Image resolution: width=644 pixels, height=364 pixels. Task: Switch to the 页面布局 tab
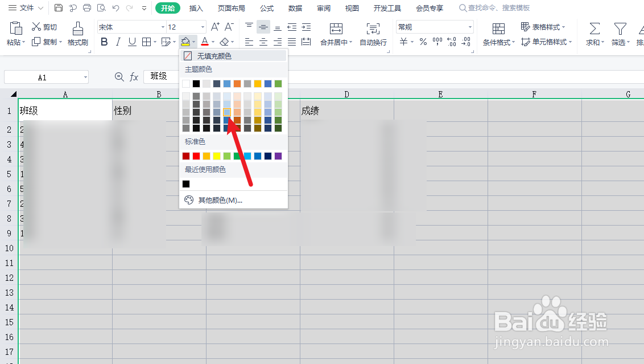231,8
